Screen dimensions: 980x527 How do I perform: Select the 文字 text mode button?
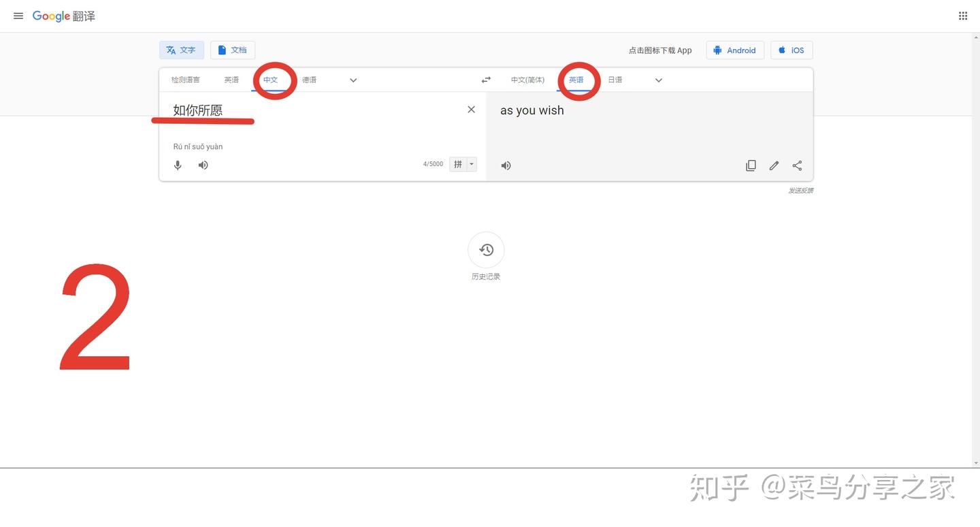(x=181, y=50)
